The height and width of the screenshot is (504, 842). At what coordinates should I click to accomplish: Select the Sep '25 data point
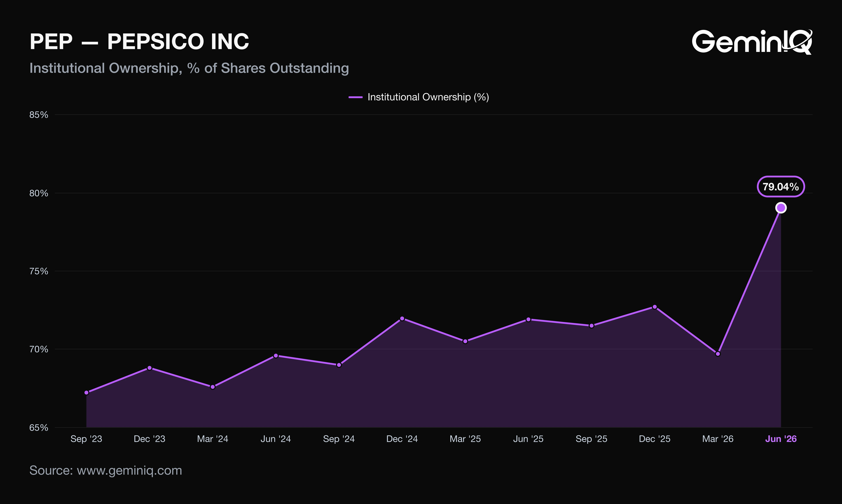pos(591,326)
